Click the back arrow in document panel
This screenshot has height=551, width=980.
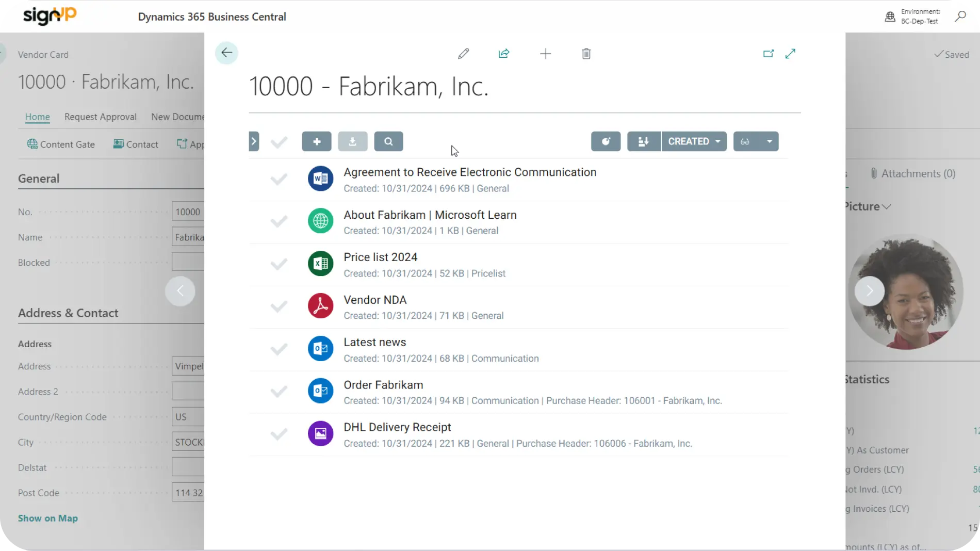point(226,53)
